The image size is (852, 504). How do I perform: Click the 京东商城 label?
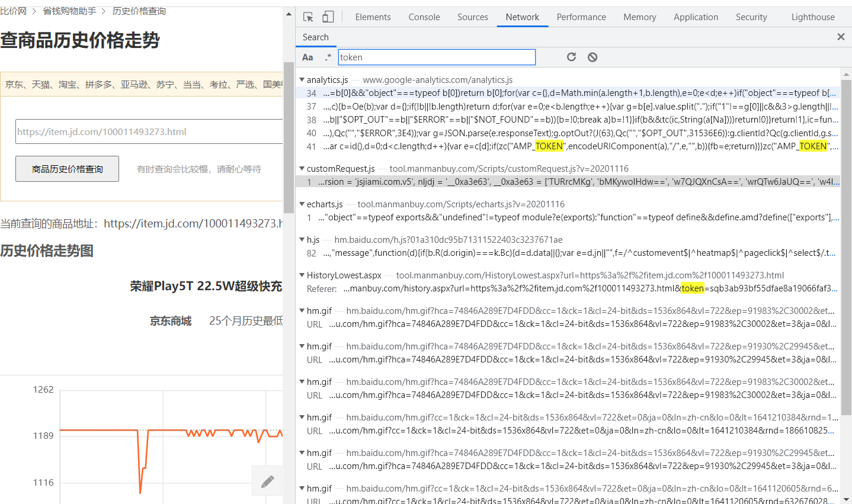pos(171,321)
